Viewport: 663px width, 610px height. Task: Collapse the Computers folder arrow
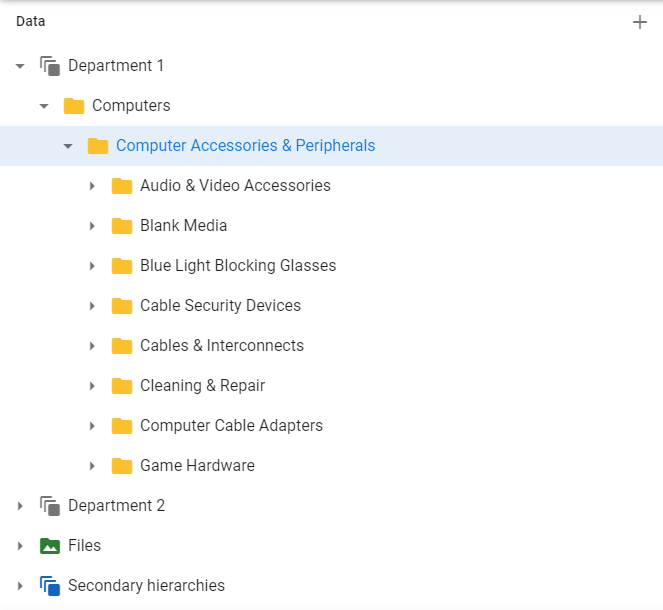44,106
